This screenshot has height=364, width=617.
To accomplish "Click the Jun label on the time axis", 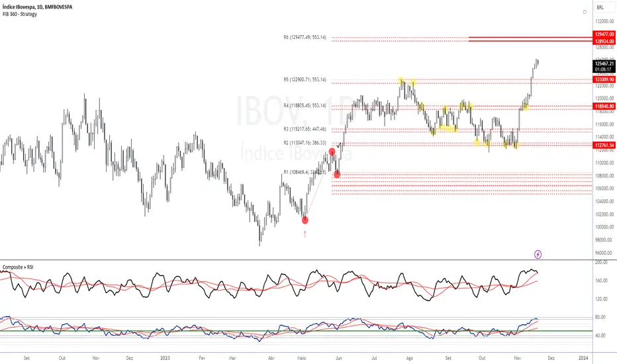I will pos(339,358).
